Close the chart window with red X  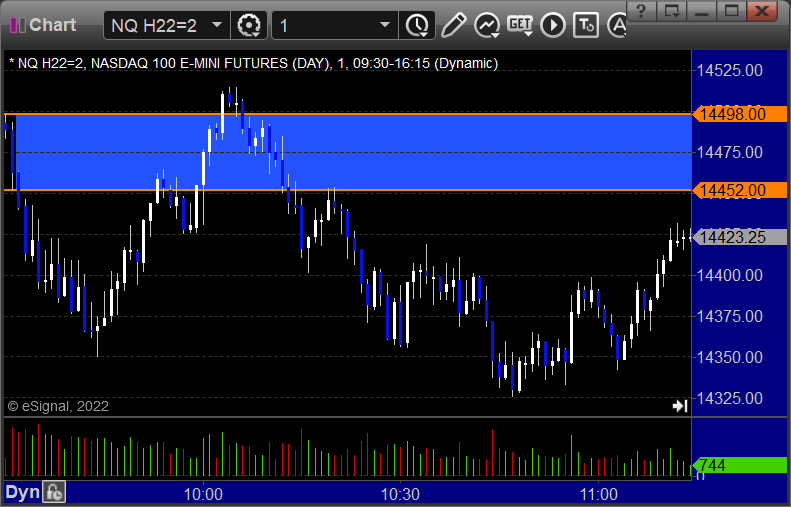(762, 10)
